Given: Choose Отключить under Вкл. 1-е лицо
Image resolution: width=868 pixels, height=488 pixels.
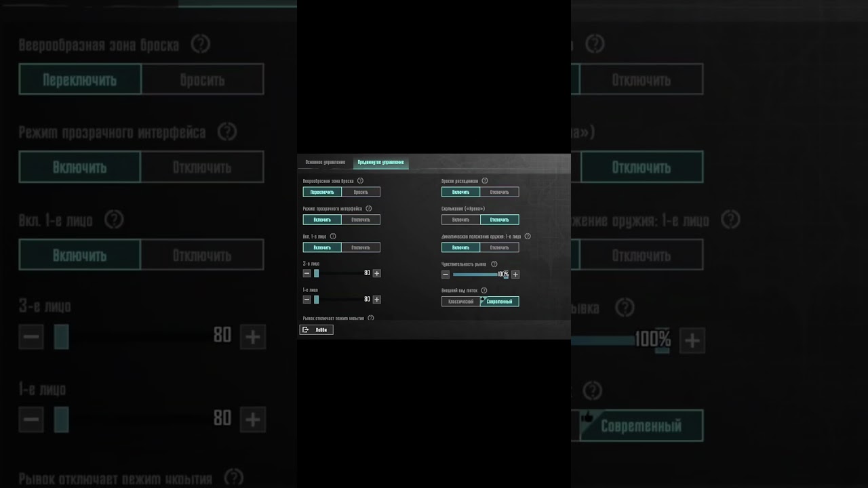Looking at the screenshot, I should point(361,247).
